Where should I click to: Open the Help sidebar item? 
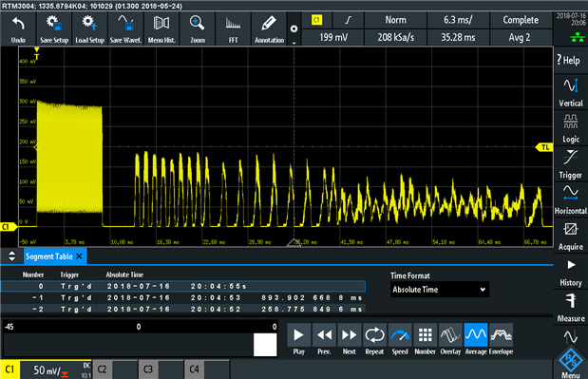point(570,60)
